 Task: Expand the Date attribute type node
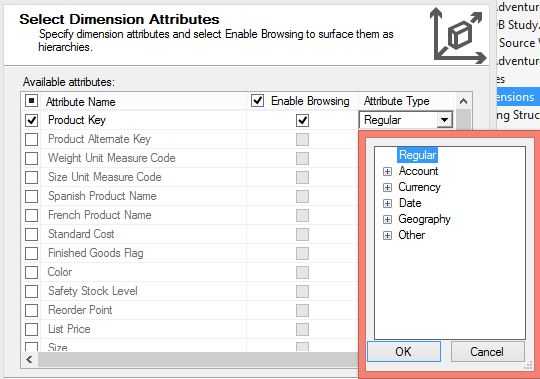[x=387, y=203]
